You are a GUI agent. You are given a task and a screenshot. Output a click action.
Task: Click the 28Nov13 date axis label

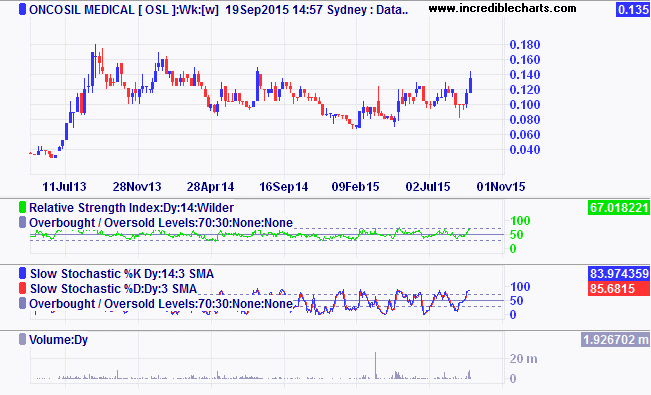(x=137, y=186)
